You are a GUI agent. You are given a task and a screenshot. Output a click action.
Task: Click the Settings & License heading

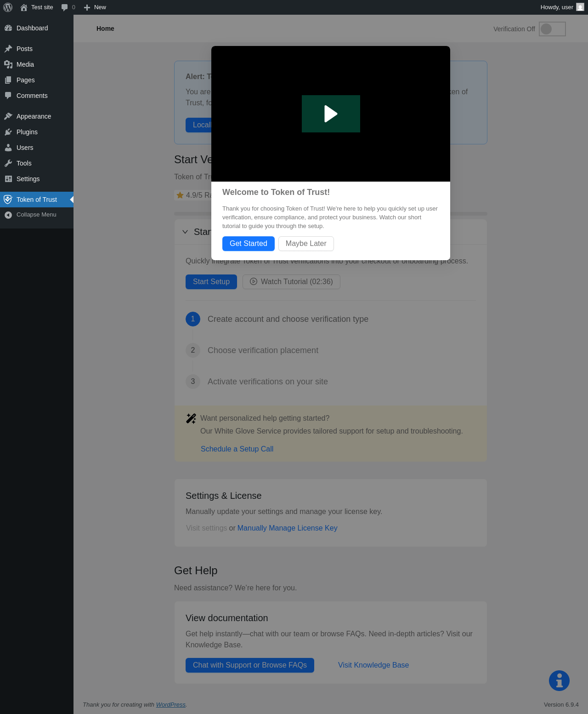point(224,496)
